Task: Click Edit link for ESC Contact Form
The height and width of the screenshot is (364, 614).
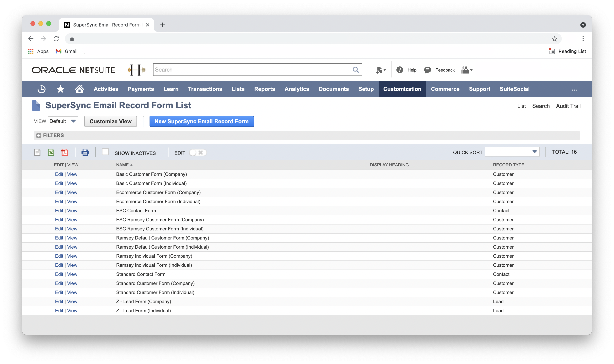Action: 59,210
